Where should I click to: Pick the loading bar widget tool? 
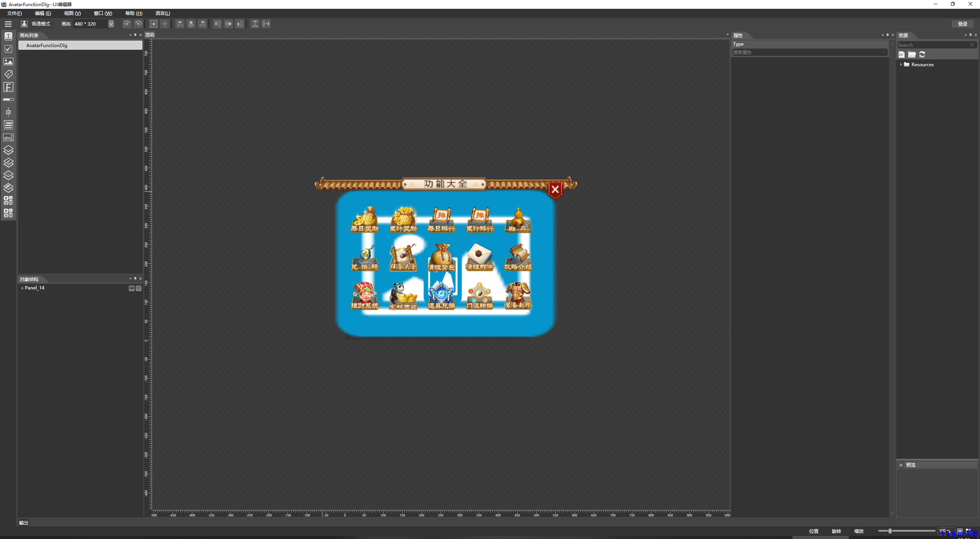tap(8, 100)
